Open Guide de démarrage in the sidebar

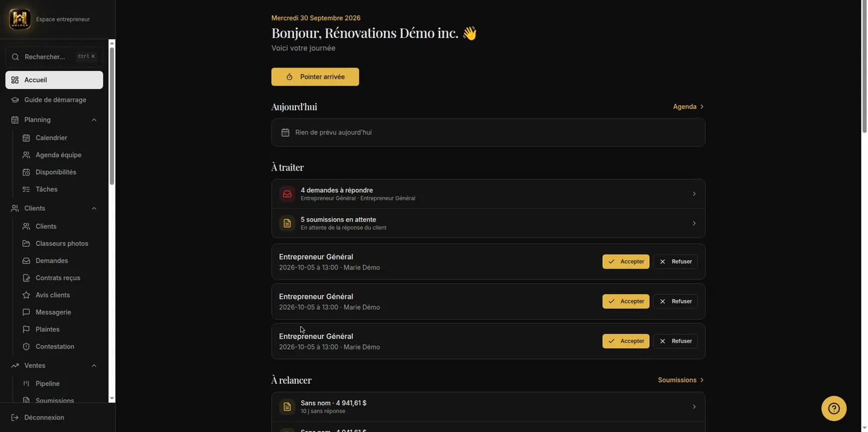tap(54, 100)
